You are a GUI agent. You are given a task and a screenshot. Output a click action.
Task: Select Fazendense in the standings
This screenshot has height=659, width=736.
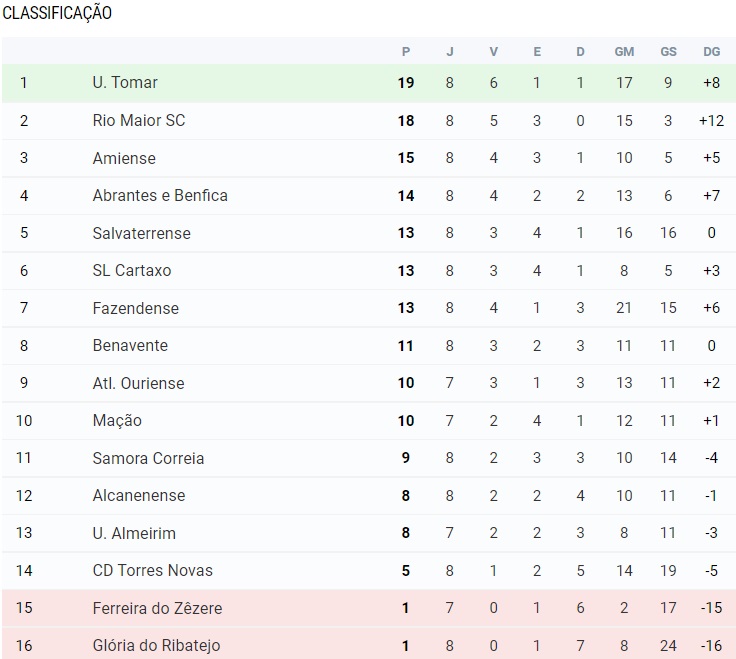click(x=136, y=308)
